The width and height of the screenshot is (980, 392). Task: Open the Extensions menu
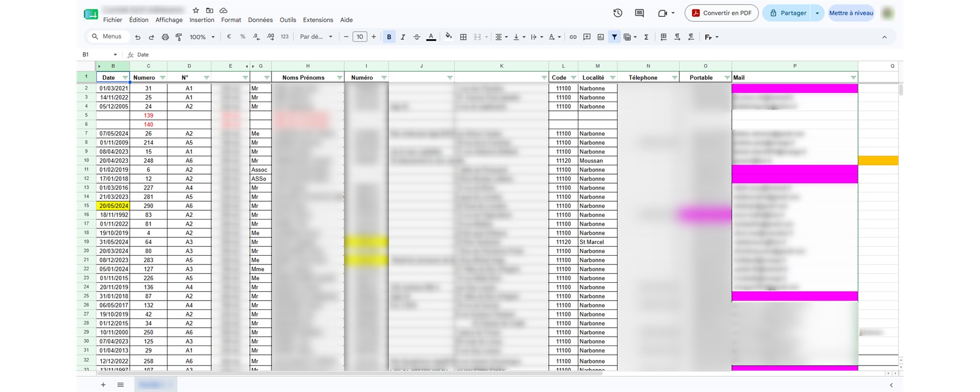[x=318, y=20]
